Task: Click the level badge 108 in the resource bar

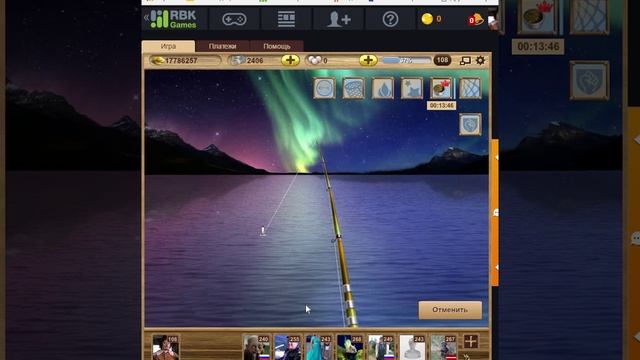Action: tap(442, 60)
